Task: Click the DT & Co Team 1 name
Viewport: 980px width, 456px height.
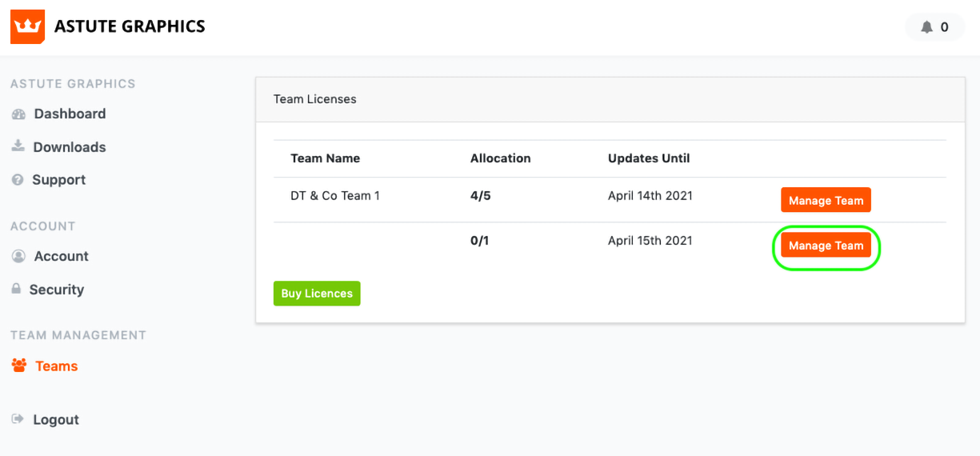Action: tap(335, 196)
